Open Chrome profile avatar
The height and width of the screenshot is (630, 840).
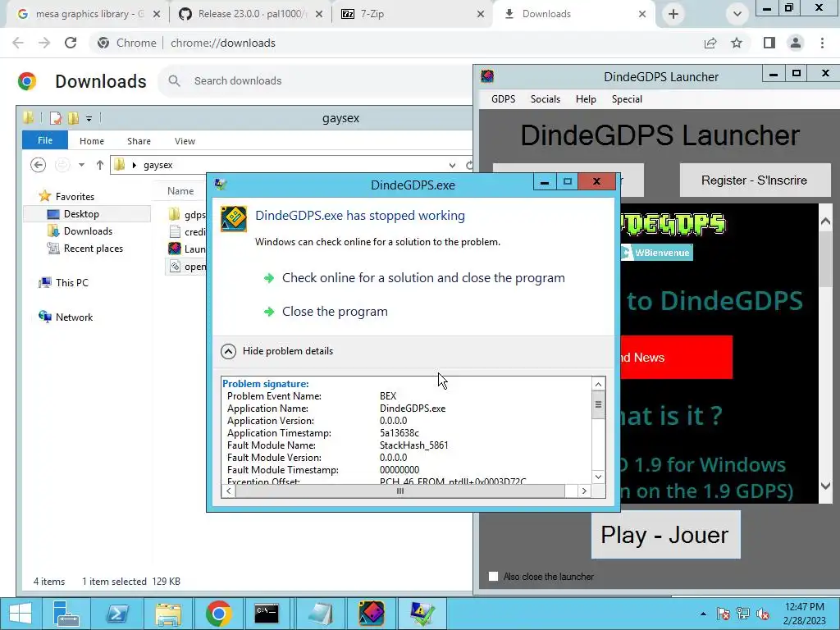[796, 43]
